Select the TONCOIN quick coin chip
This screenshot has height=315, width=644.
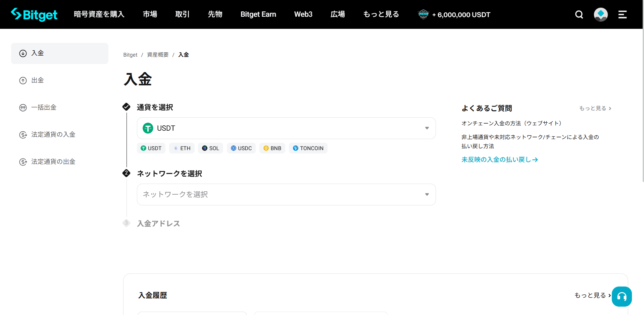pos(308,148)
